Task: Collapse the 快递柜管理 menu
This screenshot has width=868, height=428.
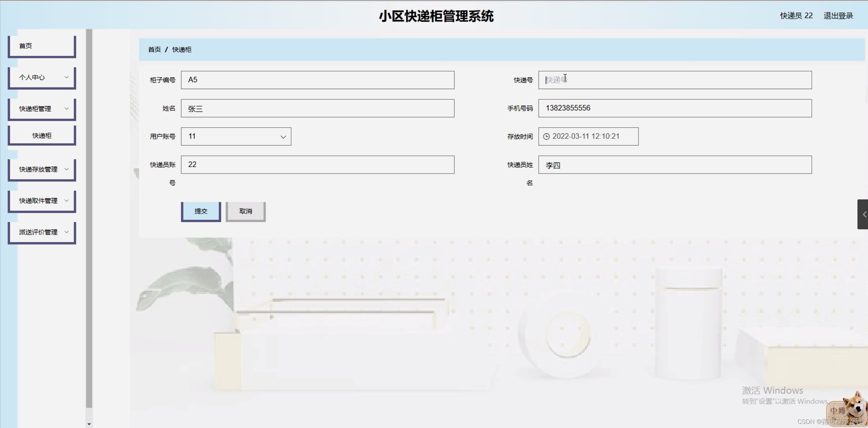Action: point(67,109)
